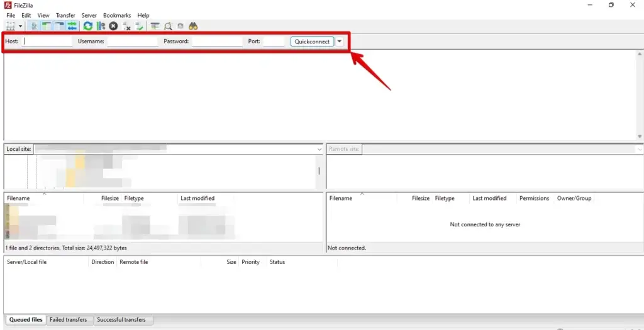The image size is (644, 330).
Task: Click the Direction queue column header
Action: (x=103, y=262)
